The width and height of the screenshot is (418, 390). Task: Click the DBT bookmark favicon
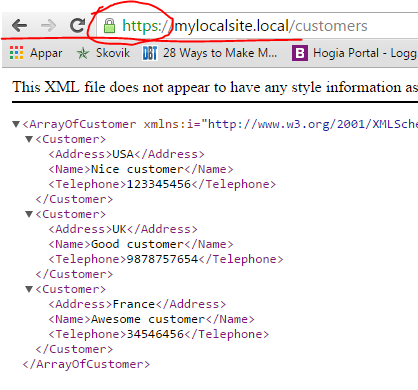click(150, 53)
